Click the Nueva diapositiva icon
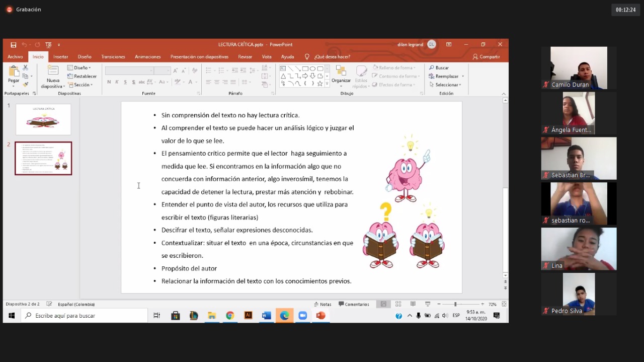644x362 pixels. coord(53,70)
